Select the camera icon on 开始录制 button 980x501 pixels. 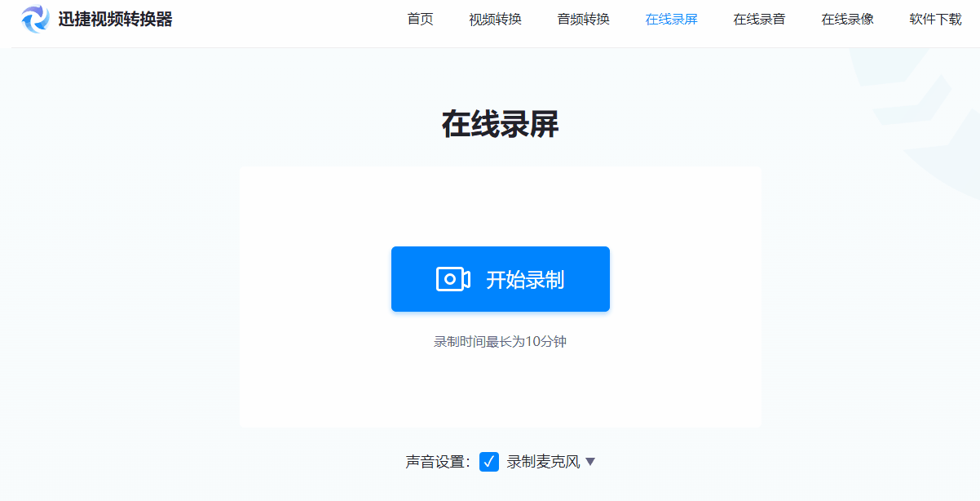454,278
